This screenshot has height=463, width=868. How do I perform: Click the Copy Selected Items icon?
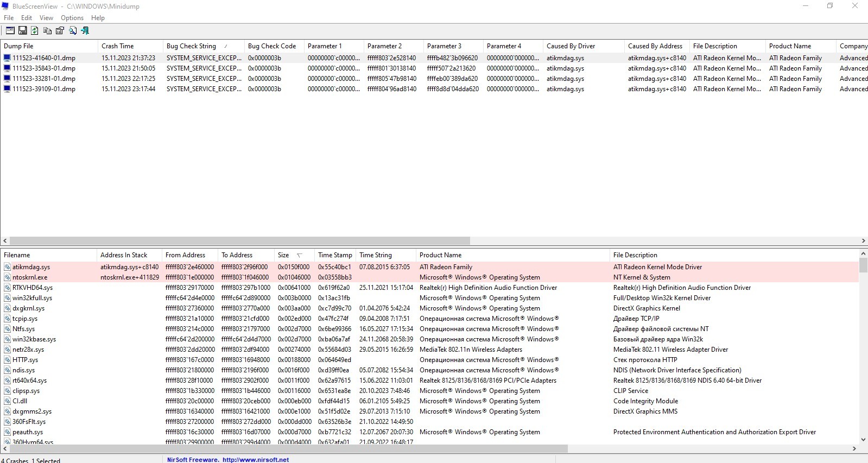point(47,31)
